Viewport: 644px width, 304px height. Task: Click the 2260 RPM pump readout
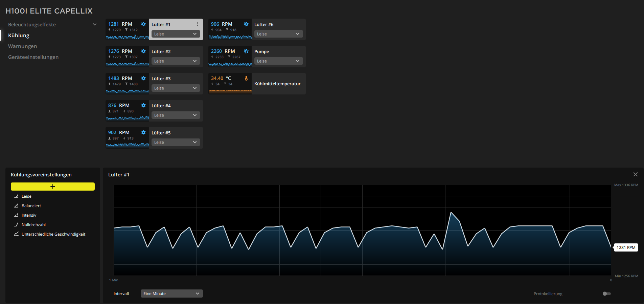coord(223,51)
